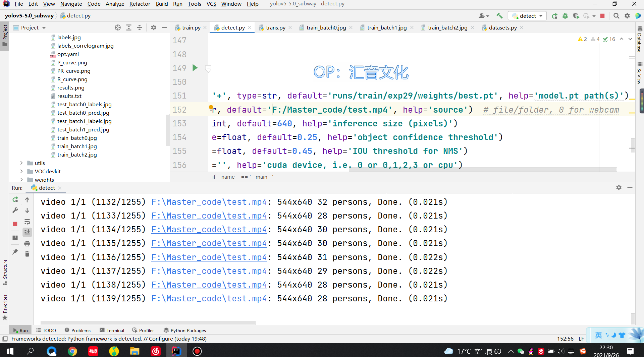Screen dimensions: 644x357
Task: Click the print icon in Run panel
Action: point(27,243)
